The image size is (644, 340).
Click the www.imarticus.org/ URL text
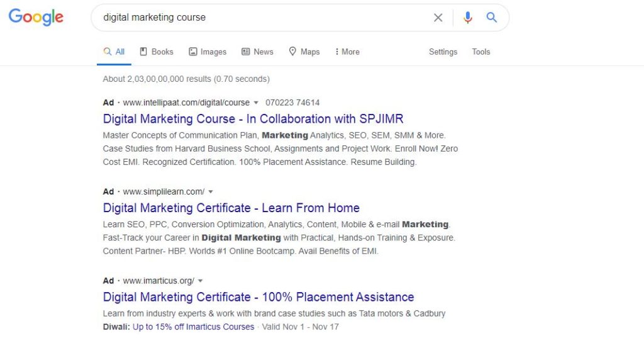click(x=158, y=281)
